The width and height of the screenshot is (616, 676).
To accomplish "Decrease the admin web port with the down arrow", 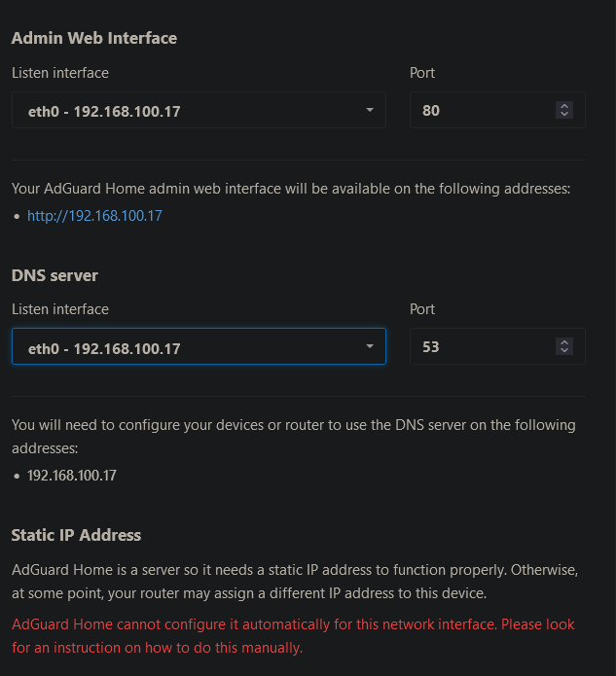I will click(564, 114).
